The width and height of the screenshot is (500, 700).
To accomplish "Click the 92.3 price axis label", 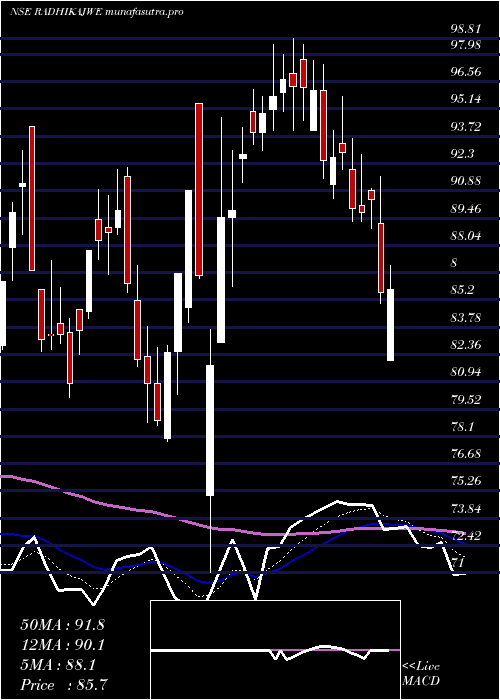I will 463,154.
